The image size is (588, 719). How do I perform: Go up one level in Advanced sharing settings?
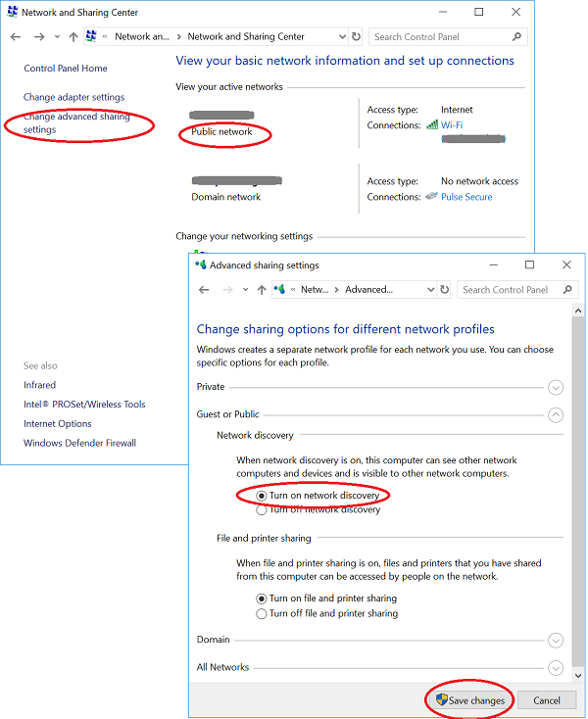tap(262, 290)
